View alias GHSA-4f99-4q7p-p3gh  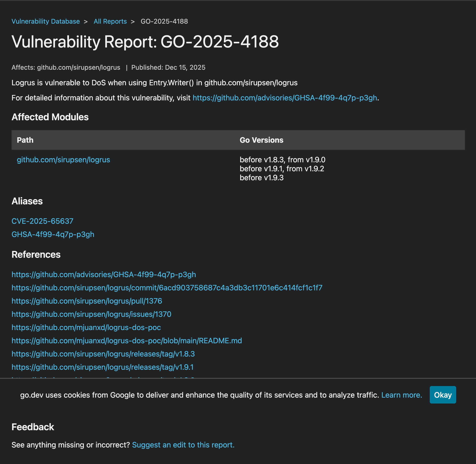(53, 234)
